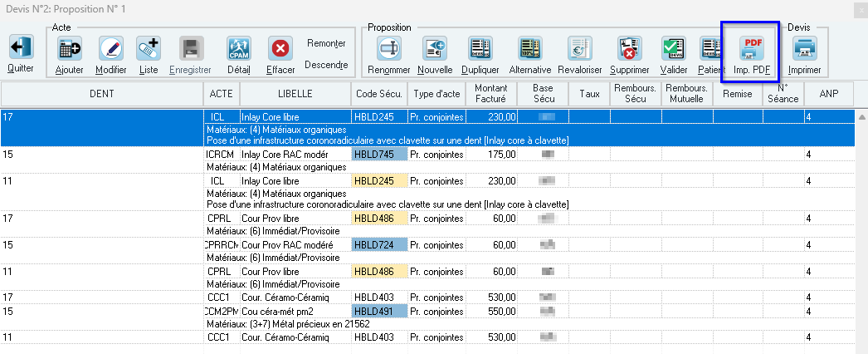Click the 175,00 amount cell

(x=491, y=154)
